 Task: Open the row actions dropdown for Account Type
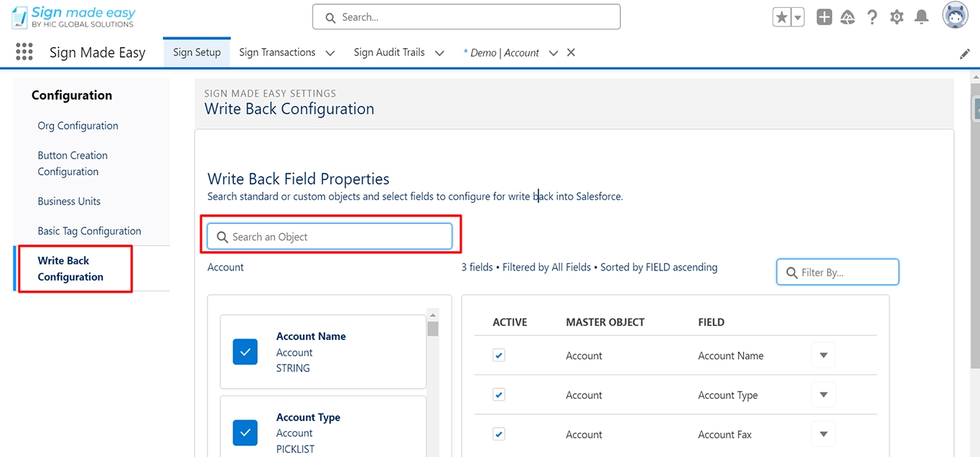point(823,395)
